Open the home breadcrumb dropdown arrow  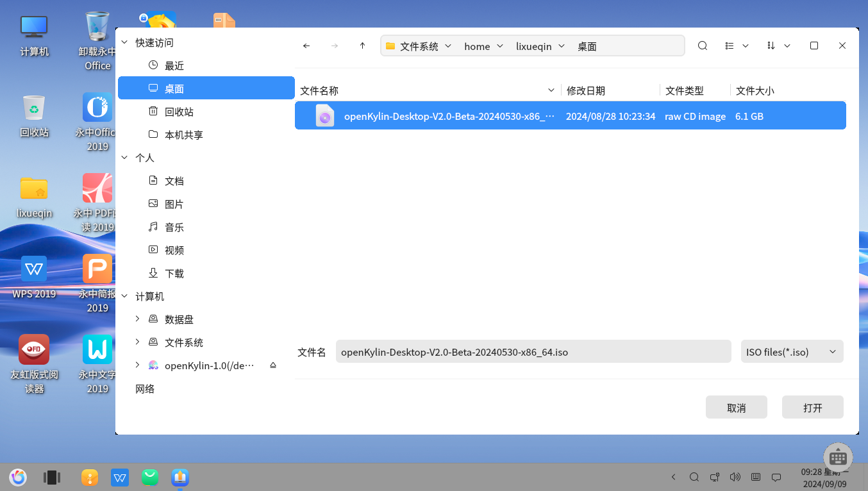(500, 46)
